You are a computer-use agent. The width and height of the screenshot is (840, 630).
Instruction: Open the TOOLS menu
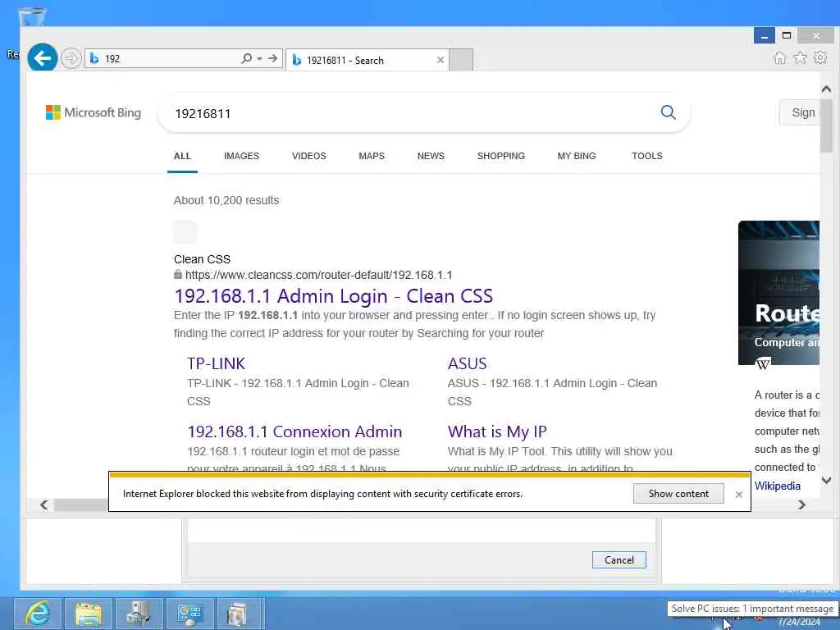[646, 156]
